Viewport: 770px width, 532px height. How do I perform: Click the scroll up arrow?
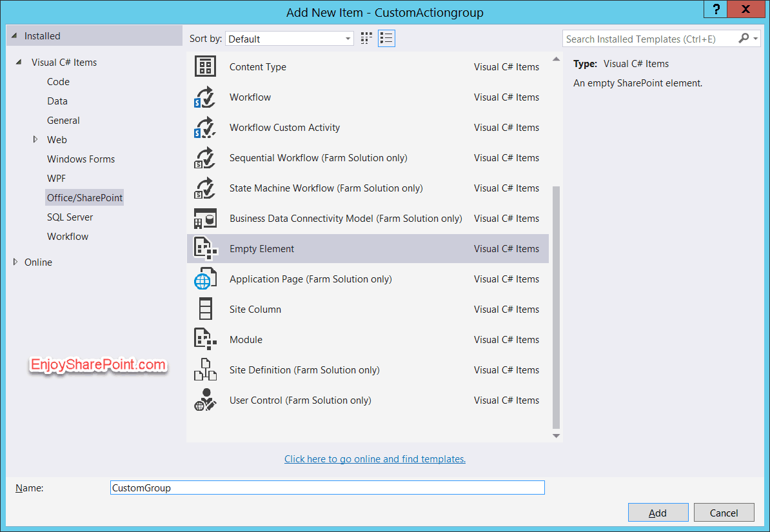tap(556, 59)
